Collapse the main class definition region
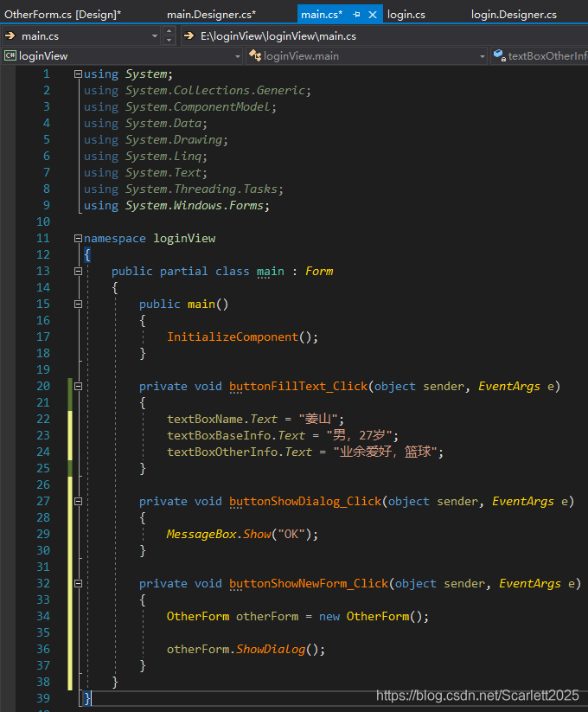The height and width of the screenshot is (712, 588). coord(78,271)
